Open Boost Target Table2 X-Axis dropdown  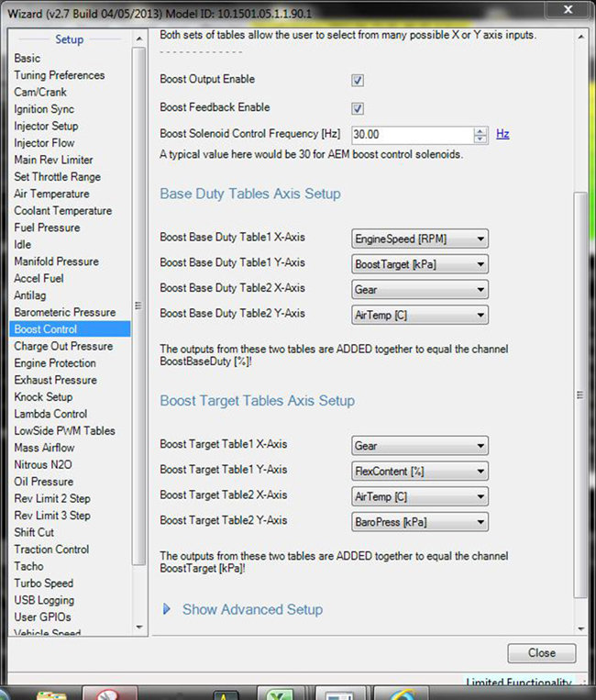click(x=420, y=497)
